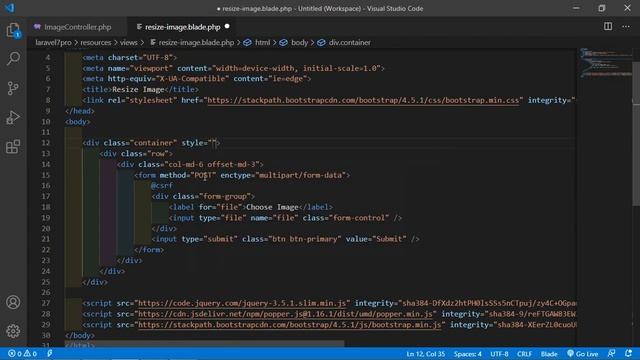This screenshot has height=360, width=640.
Task: Click the feedback icon in status bar
Action: click(x=611, y=353)
